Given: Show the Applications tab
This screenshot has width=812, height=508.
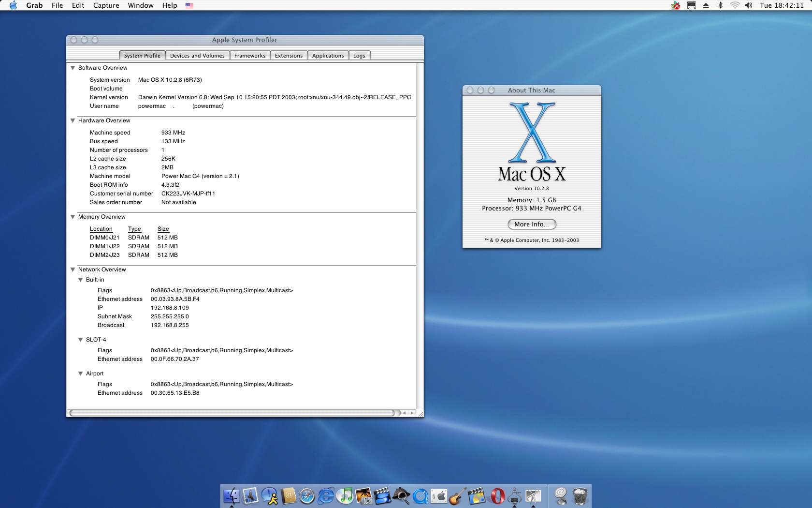Looking at the screenshot, I should click(x=328, y=56).
